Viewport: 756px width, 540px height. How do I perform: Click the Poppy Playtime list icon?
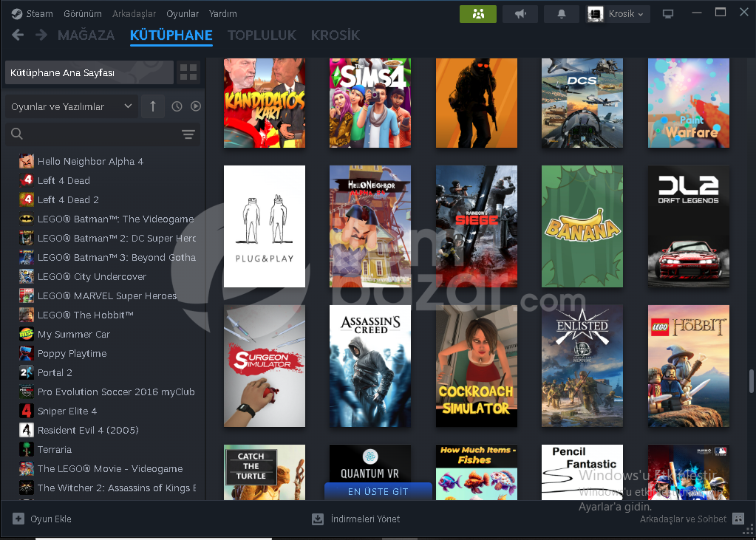(x=27, y=353)
